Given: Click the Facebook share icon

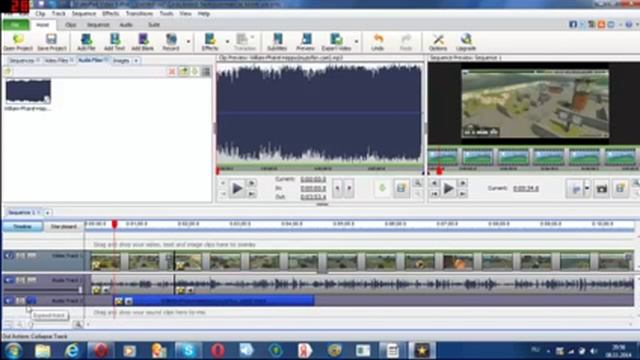Looking at the screenshot, I should click(573, 24).
